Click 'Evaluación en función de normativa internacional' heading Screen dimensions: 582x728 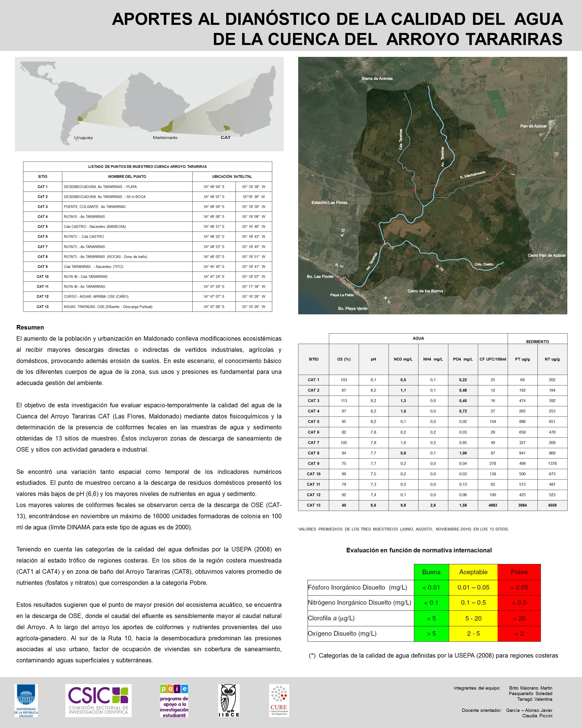419,550
